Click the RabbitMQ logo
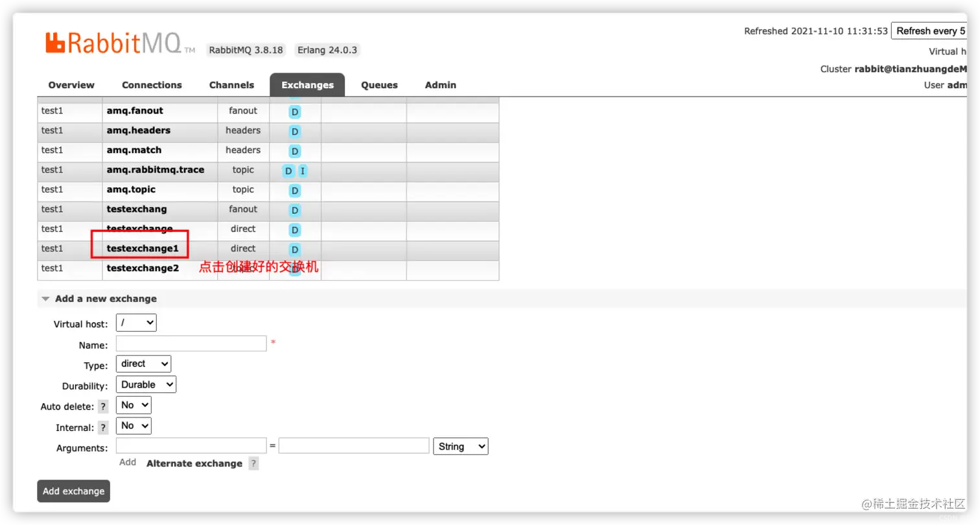980x525 pixels. tap(120, 44)
